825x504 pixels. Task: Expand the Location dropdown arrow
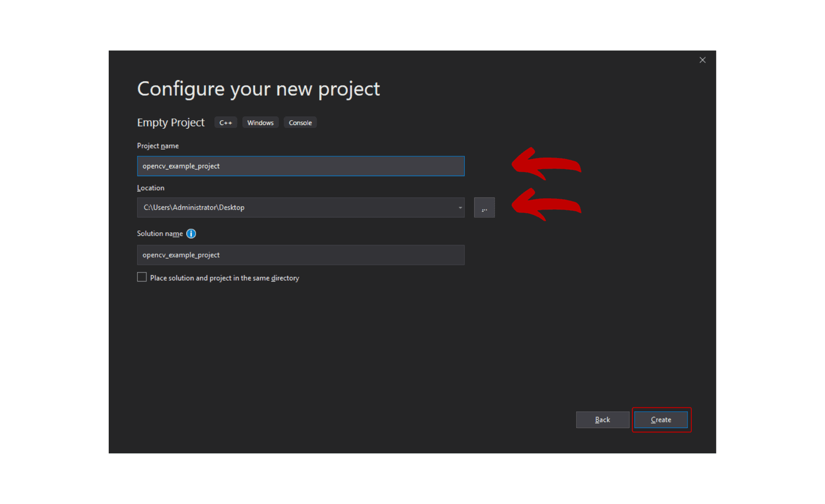[x=460, y=208]
